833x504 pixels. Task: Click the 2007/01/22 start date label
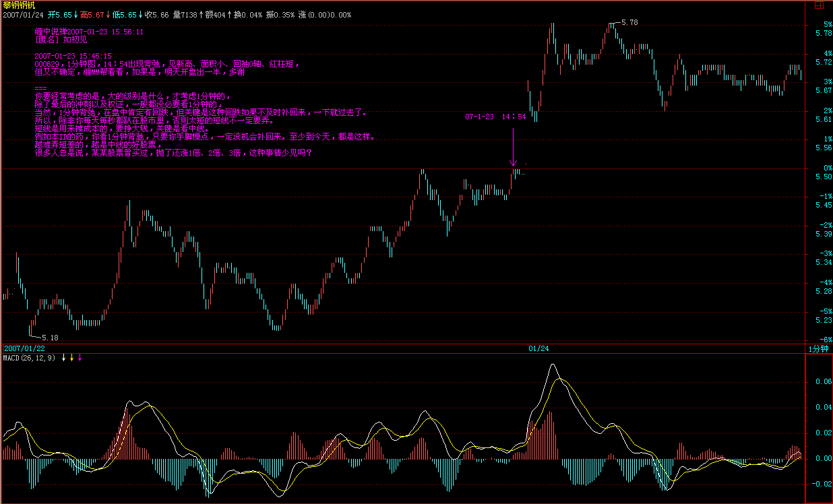(x=24, y=348)
